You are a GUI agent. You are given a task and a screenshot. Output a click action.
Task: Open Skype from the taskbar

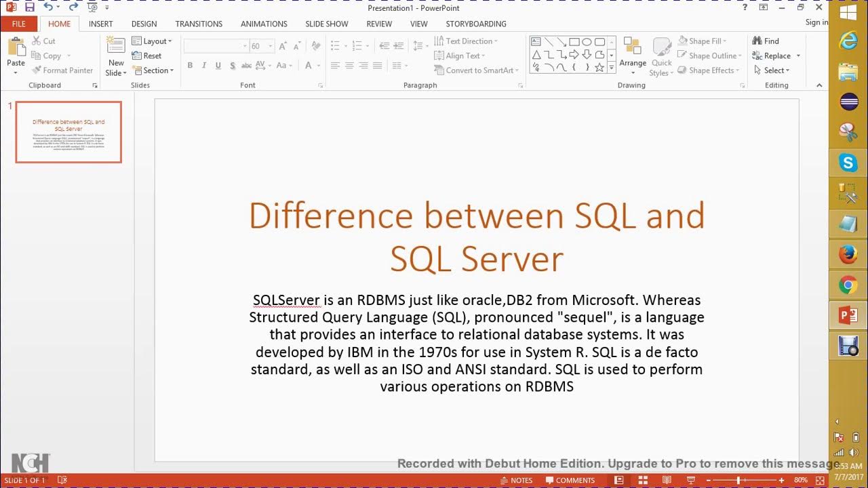(848, 163)
